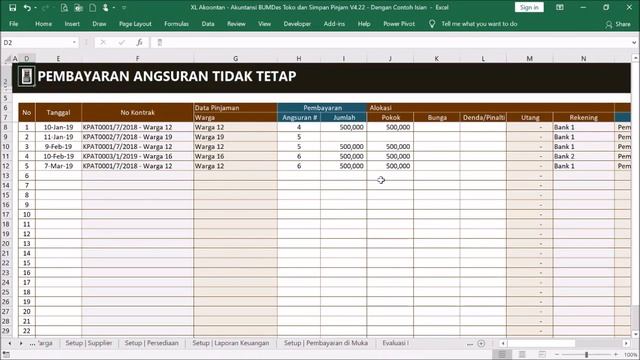Image resolution: width=640 pixels, height=360 pixels.
Task: Click the Share button
Action: coord(618,24)
